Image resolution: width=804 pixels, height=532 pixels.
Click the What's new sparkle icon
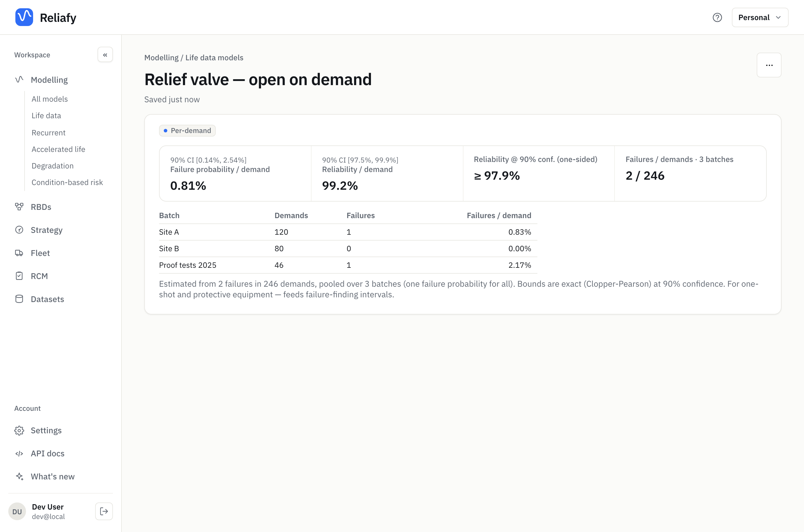19,476
